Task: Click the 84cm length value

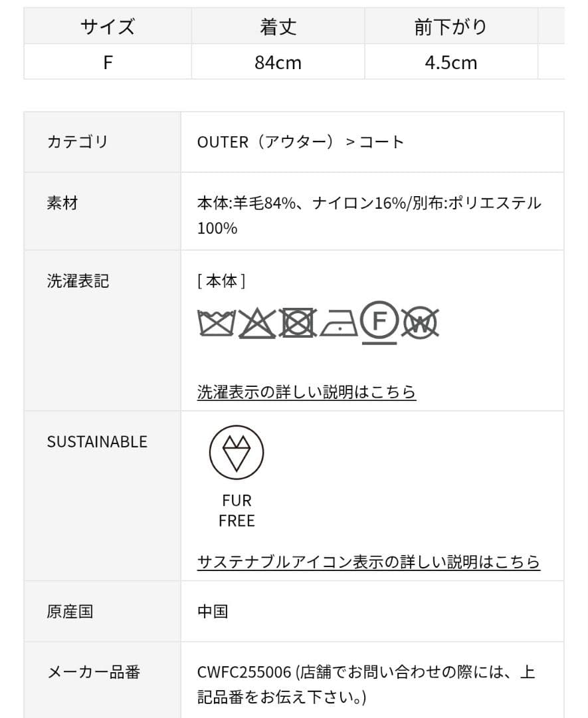Action: coord(278,62)
